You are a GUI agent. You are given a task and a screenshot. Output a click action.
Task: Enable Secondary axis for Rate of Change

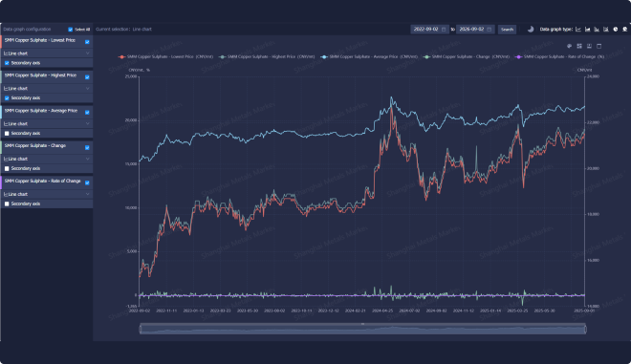click(x=7, y=203)
